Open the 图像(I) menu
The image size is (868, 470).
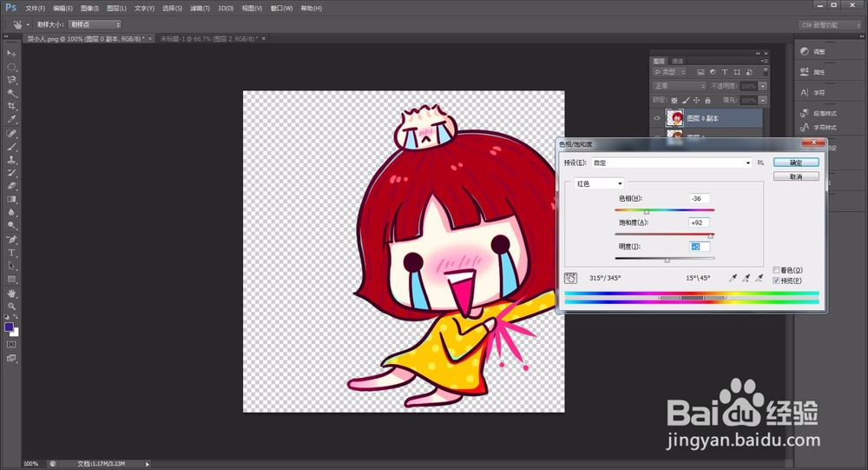pyautogui.click(x=89, y=9)
